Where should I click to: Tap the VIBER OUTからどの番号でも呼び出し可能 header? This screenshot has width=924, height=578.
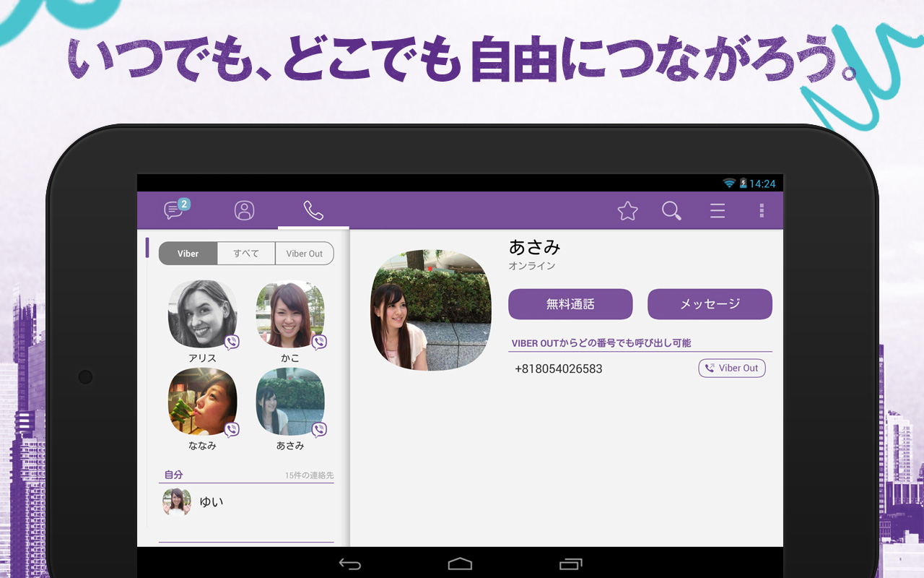pyautogui.click(x=601, y=343)
